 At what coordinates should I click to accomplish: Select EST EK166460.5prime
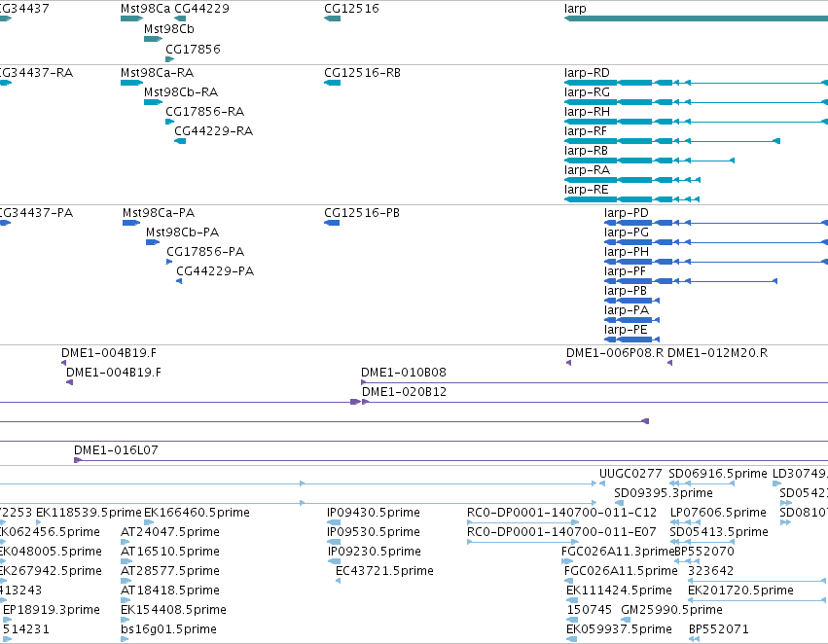coord(149,522)
